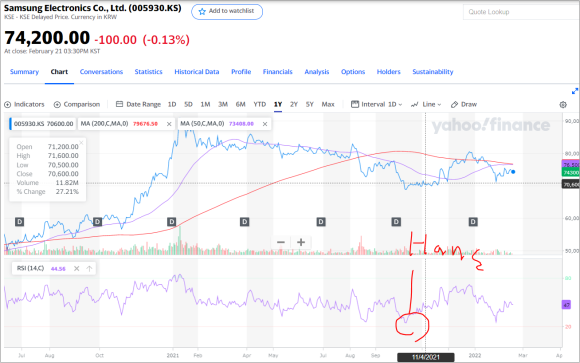Open the Analysis tab

(x=317, y=72)
